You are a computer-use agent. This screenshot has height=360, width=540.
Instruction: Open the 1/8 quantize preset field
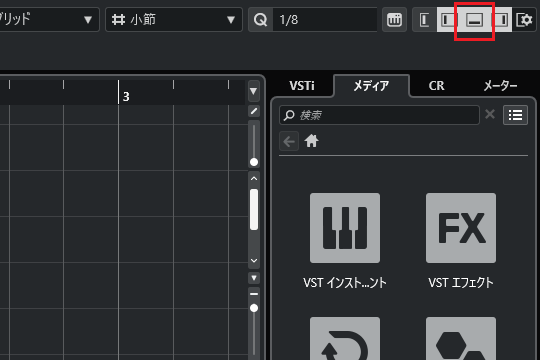pos(325,20)
